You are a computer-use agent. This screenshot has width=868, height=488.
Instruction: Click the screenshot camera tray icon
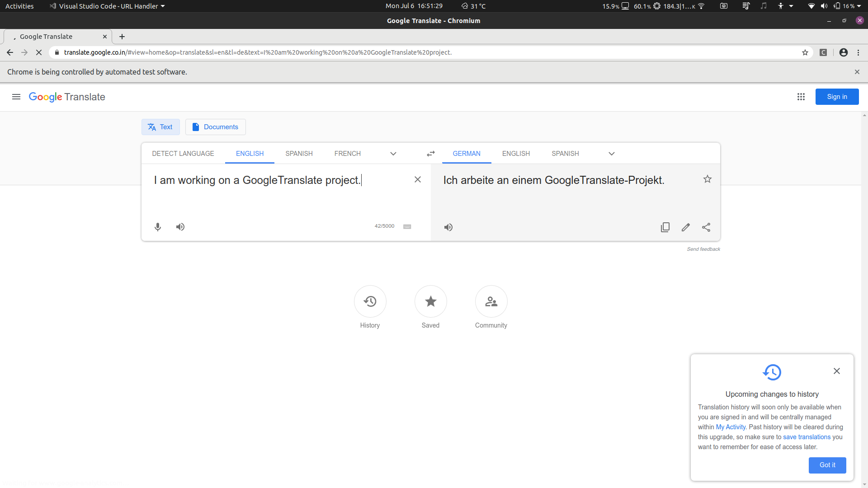click(724, 6)
